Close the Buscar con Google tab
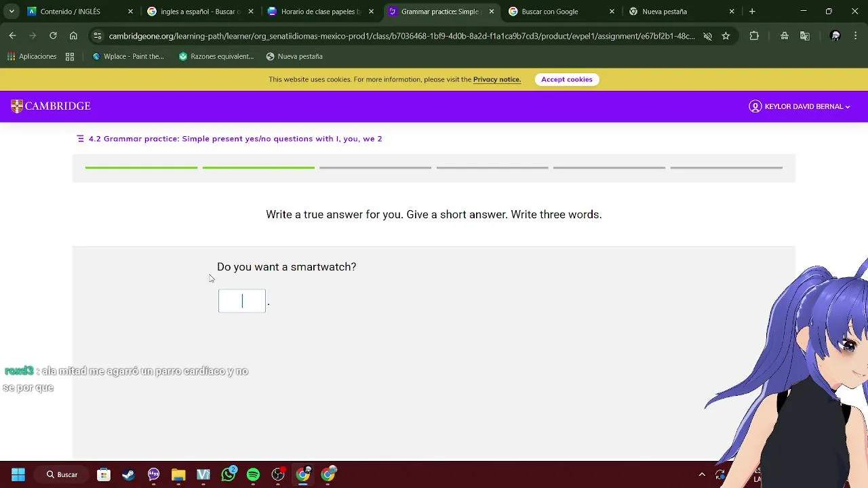The width and height of the screenshot is (868, 488). pos(612,12)
